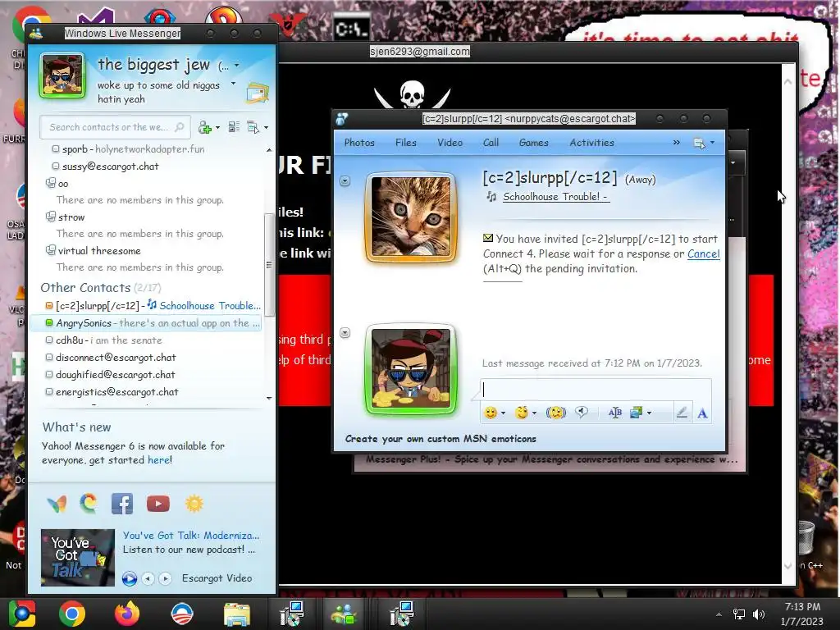Select AngrySonics in the contact list

click(146, 323)
